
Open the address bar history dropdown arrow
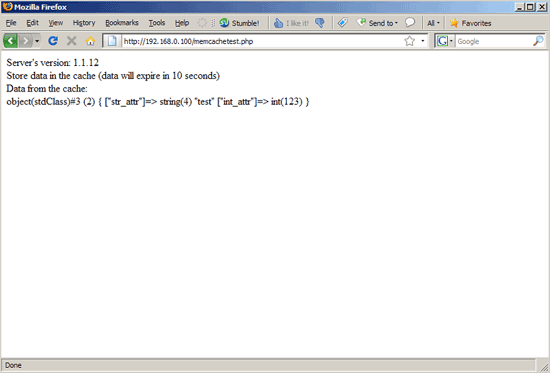click(x=423, y=41)
